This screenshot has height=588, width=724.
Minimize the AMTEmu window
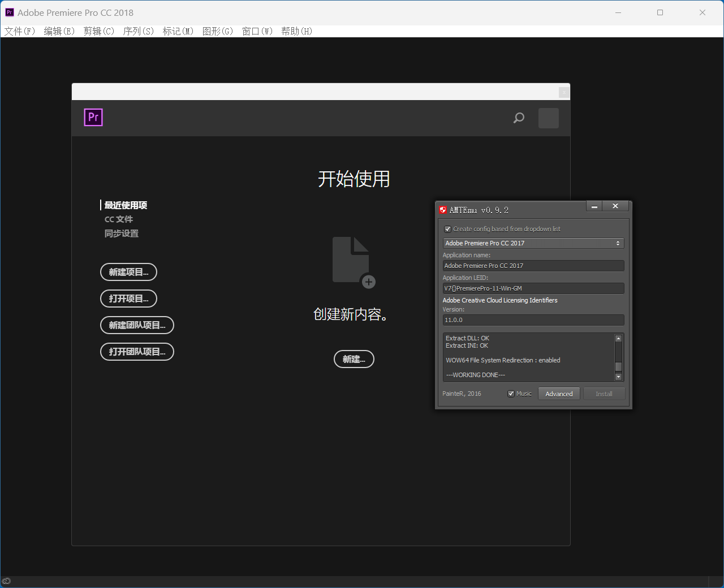click(x=594, y=207)
